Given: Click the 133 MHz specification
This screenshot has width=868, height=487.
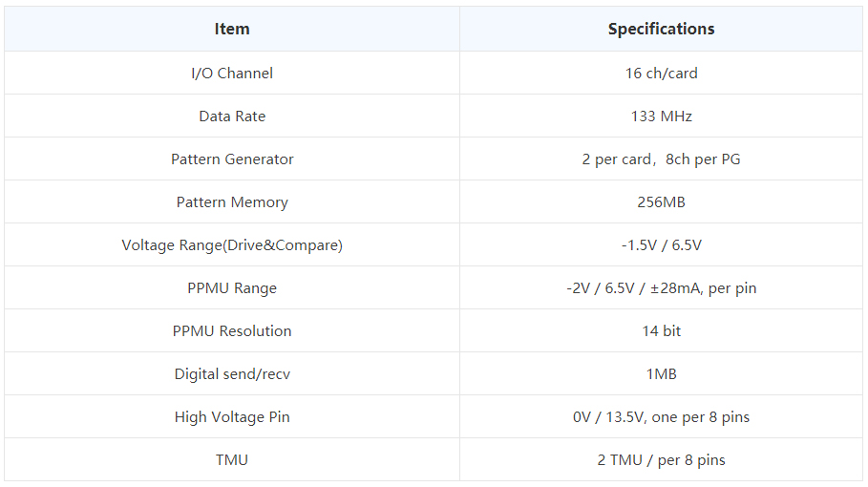Looking at the screenshot, I should [x=661, y=116].
